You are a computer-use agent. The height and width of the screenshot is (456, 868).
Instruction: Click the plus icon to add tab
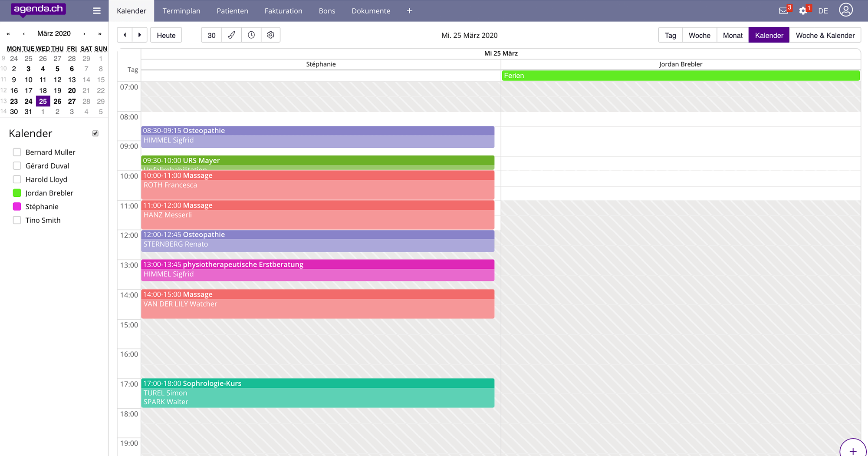click(x=409, y=11)
